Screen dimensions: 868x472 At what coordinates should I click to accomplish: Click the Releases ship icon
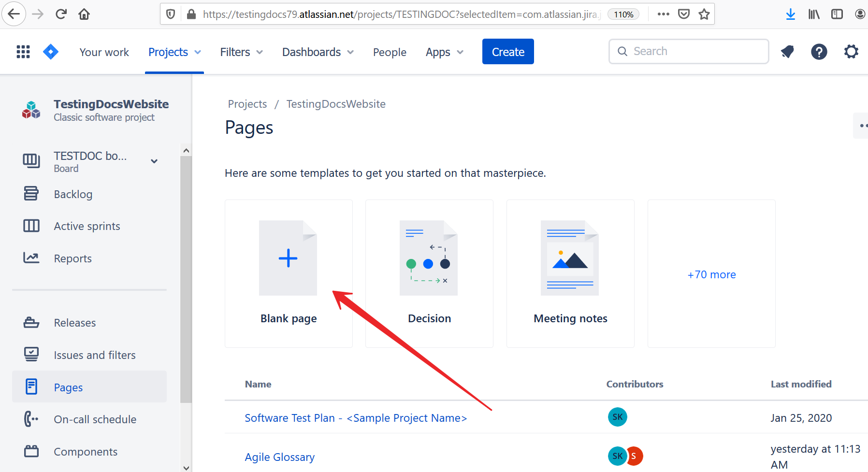click(31, 322)
